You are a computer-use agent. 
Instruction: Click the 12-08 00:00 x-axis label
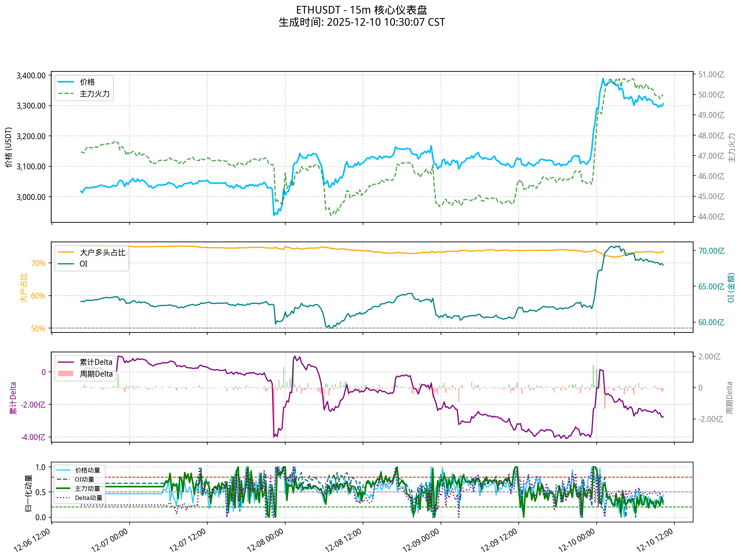pyautogui.click(x=265, y=540)
